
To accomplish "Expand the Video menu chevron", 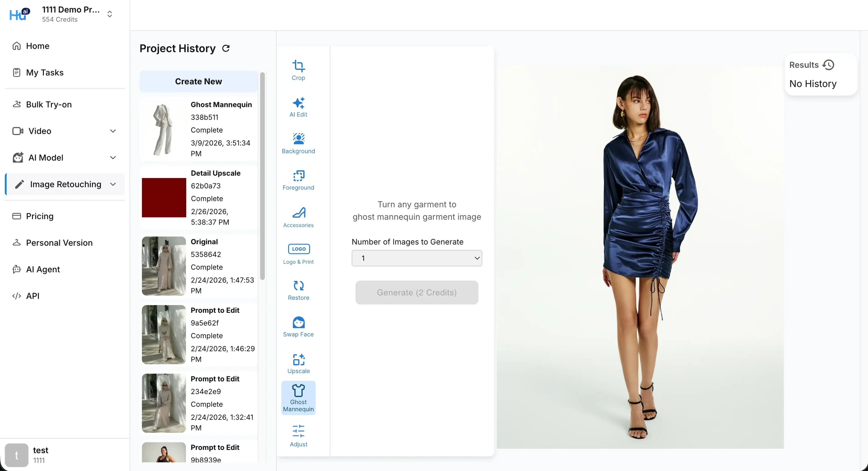I will 113,131.
